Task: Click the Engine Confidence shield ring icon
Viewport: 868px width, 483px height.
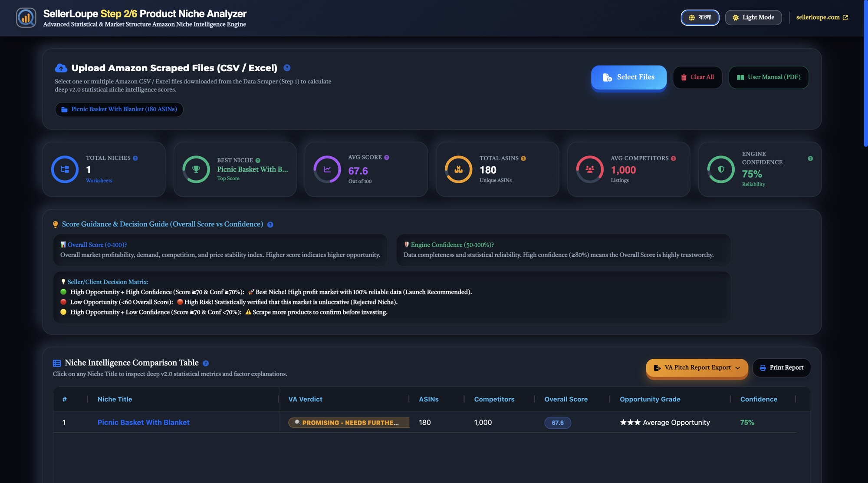Action: pyautogui.click(x=721, y=169)
